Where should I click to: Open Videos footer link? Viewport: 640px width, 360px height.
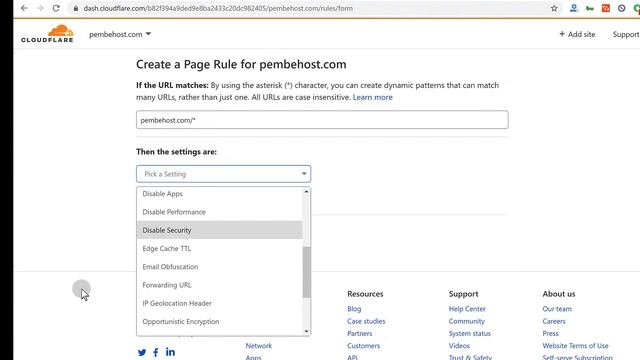pos(459,346)
